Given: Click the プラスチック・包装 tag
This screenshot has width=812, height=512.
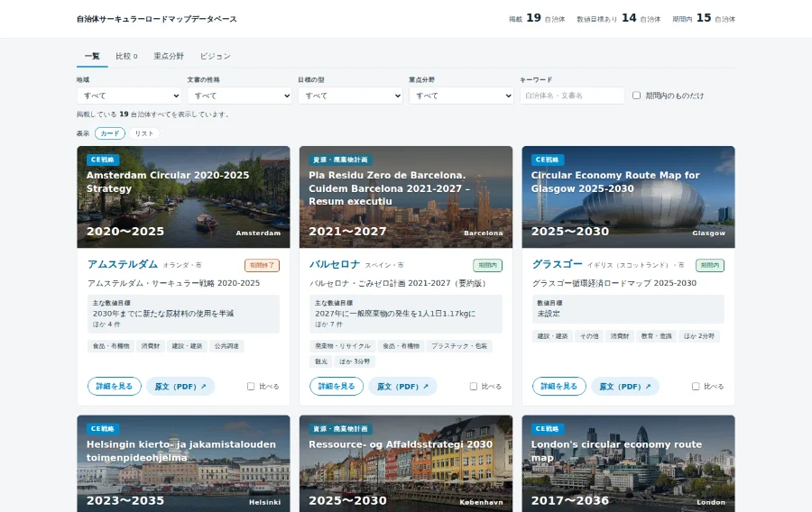Looking at the screenshot, I should pos(459,346).
